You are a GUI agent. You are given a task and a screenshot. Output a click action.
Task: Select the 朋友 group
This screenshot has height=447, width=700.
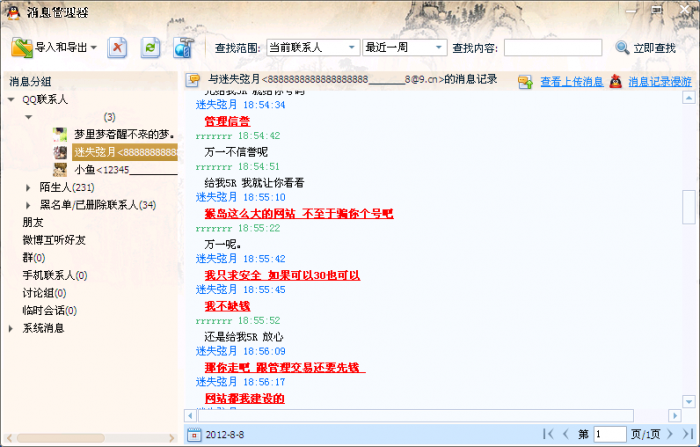click(33, 222)
